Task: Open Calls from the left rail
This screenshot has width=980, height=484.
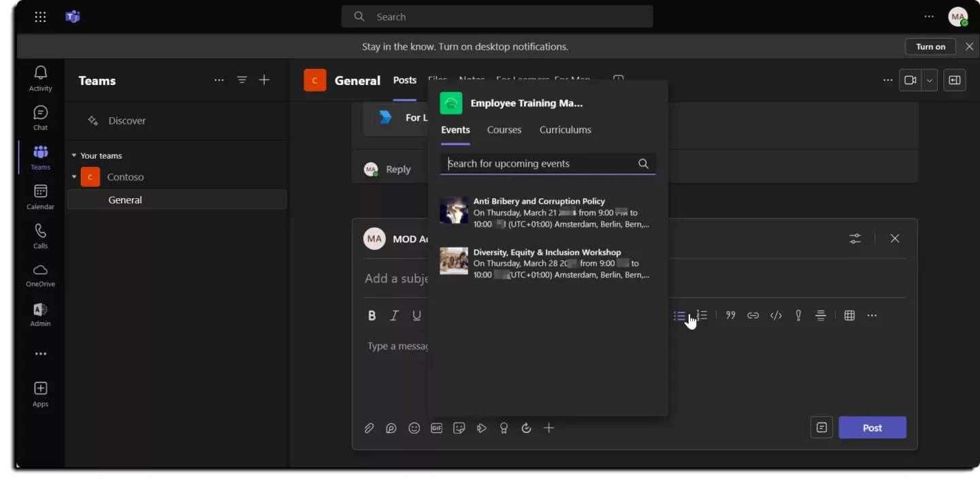Action: click(40, 236)
